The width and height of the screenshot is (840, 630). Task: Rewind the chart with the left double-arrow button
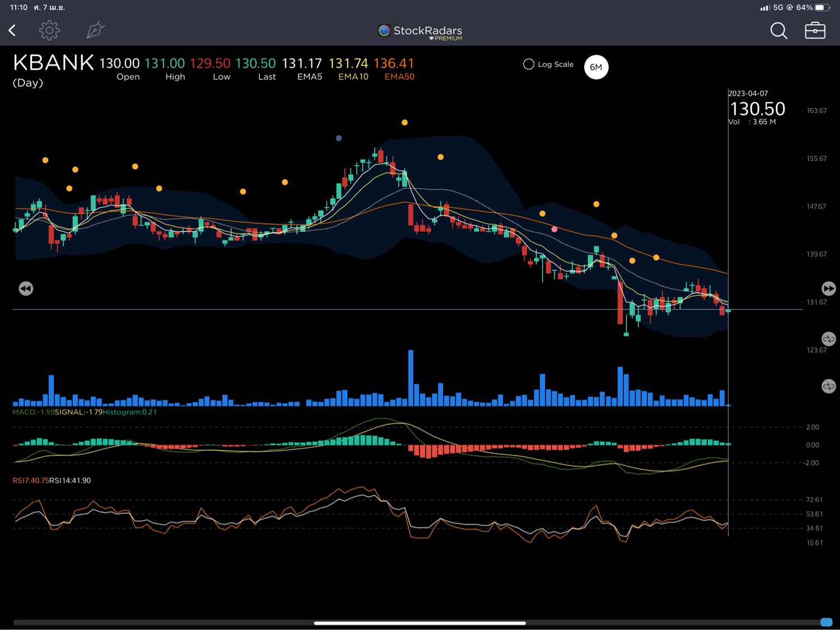coord(26,288)
